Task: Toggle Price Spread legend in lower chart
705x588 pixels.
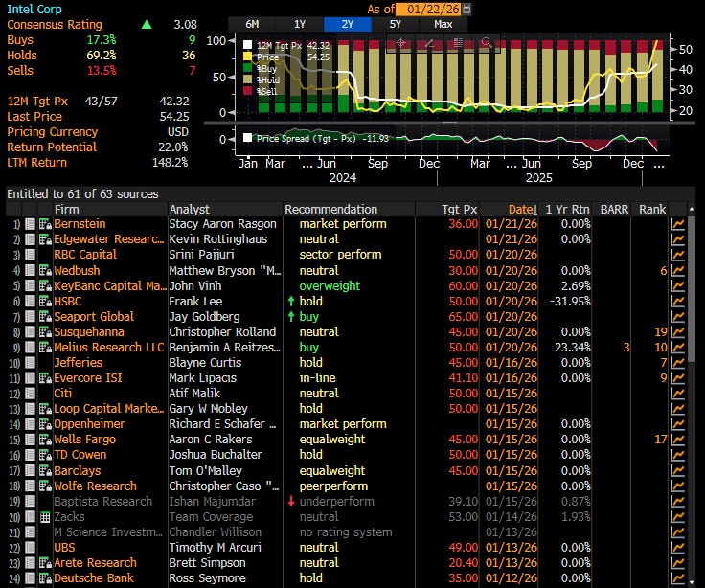Action: (247, 138)
